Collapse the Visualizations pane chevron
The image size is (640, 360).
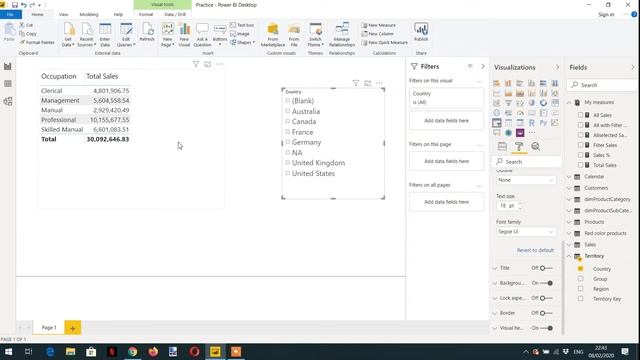[x=557, y=67]
